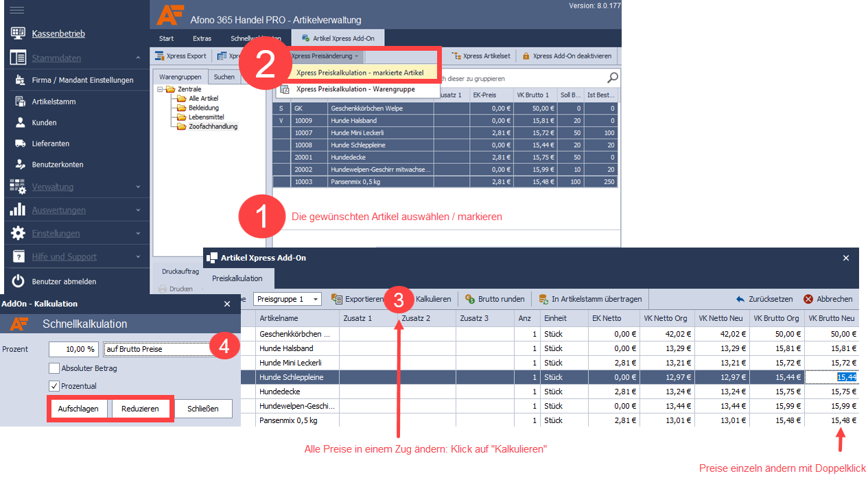
Task: Switch to Artikel Xpress Add-On tab
Action: pos(338,38)
